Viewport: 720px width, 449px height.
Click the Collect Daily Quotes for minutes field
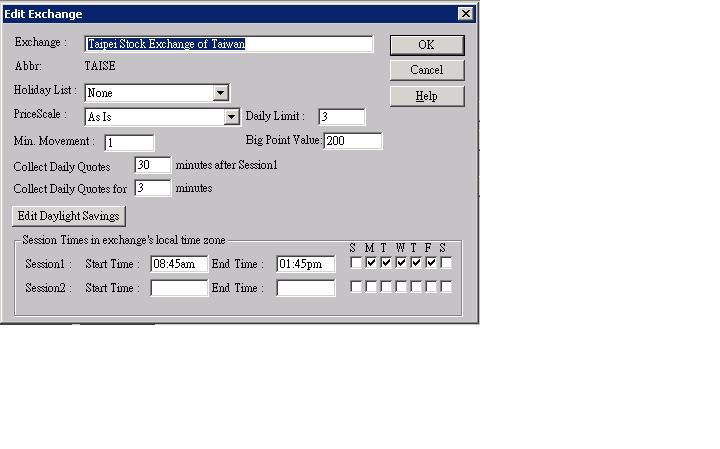[152, 188]
